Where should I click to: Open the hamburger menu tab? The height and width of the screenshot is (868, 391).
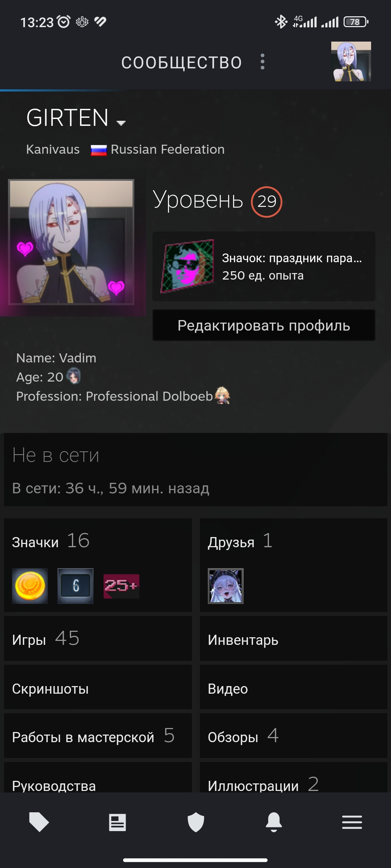[352, 822]
